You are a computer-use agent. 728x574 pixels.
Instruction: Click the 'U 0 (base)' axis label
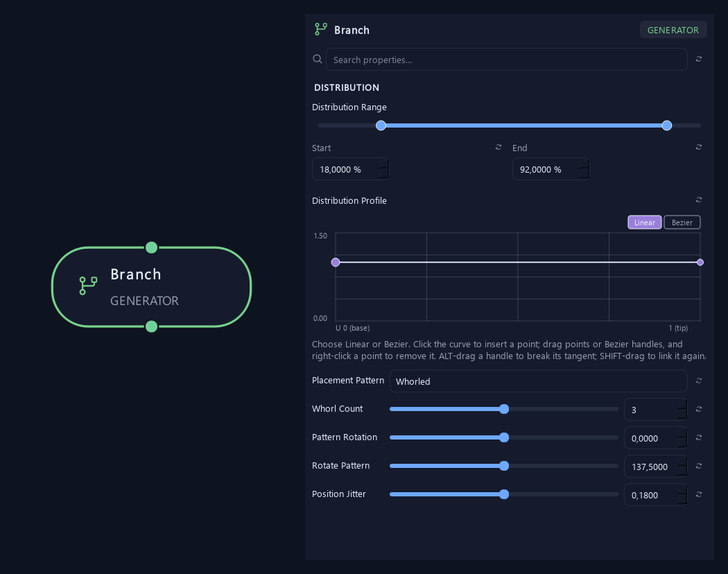pyautogui.click(x=352, y=328)
